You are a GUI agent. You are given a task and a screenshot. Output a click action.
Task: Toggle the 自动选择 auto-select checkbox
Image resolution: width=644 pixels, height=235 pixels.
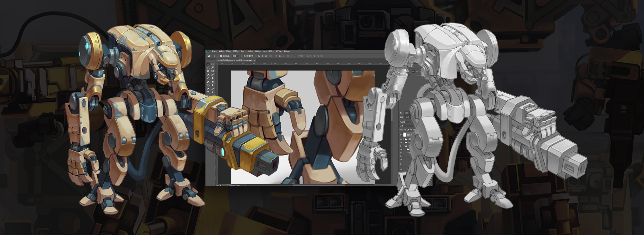click(x=221, y=56)
